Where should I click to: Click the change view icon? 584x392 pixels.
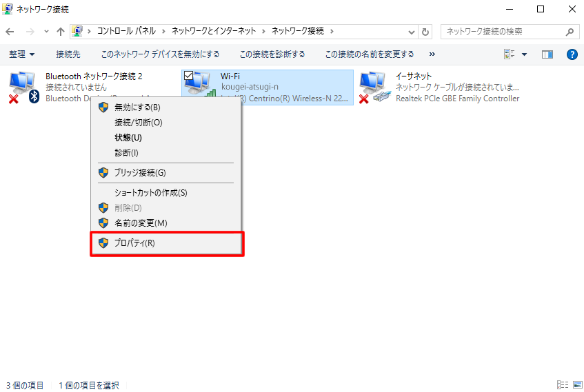[509, 54]
